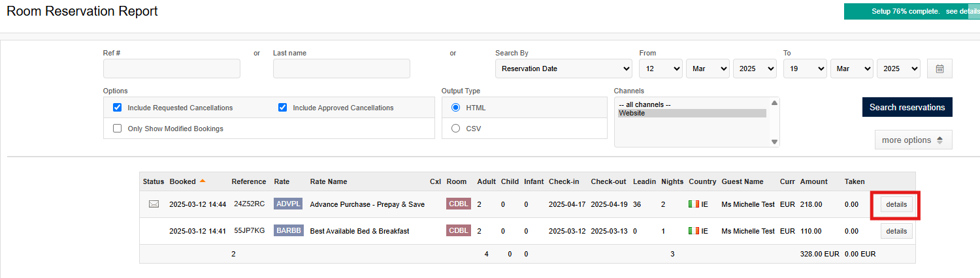The image size is (980, 278).
Task: Click the orange Booked sort arrow
Action: click(203, 181)
